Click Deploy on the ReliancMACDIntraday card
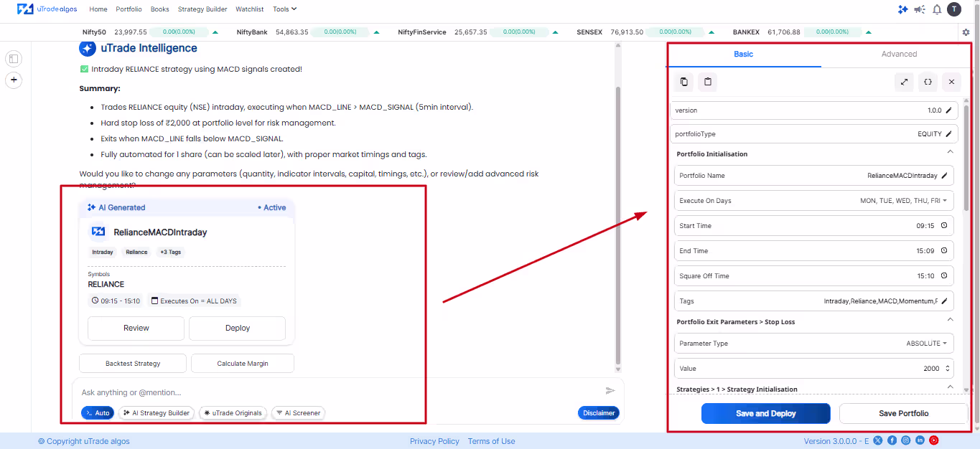This screenshot has height=449, width=980. pyautogui.click(x=237, y=328)
